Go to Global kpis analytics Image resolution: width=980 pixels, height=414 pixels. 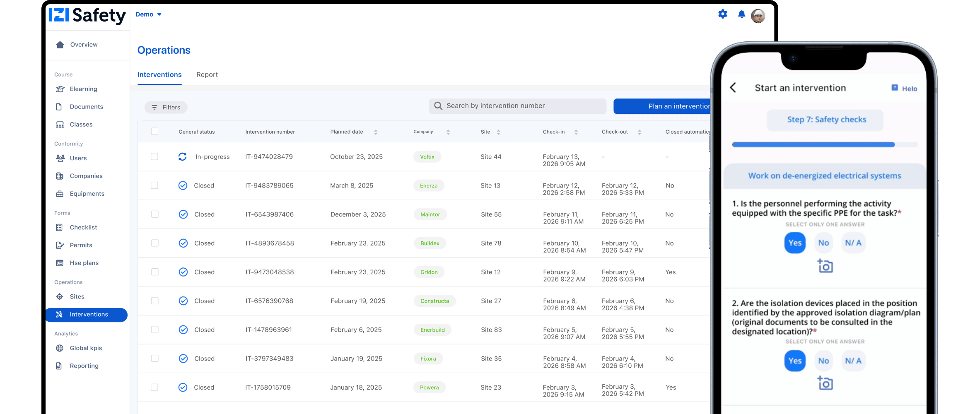86,348
